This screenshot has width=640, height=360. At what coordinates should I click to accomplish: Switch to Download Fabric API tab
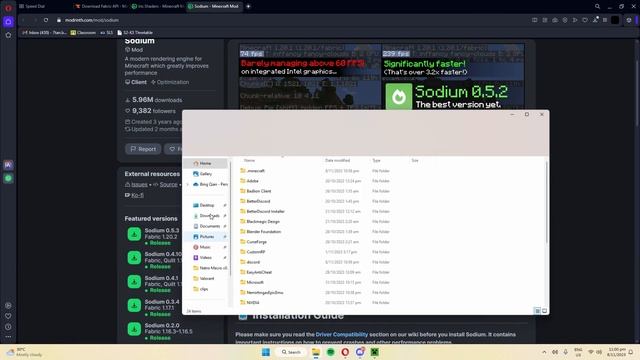pyautogui.click(x=101, y=6)
